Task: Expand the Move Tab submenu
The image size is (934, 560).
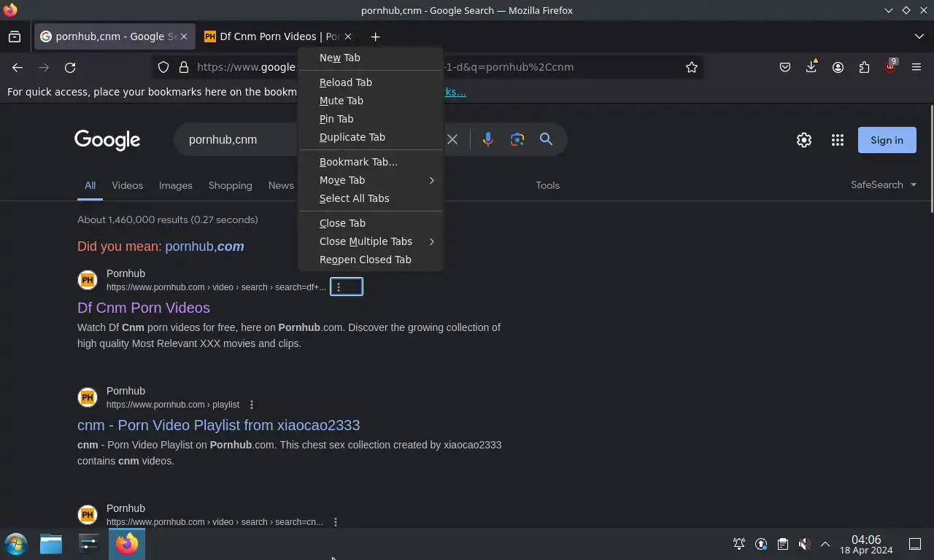Action: tap(371, 180)
